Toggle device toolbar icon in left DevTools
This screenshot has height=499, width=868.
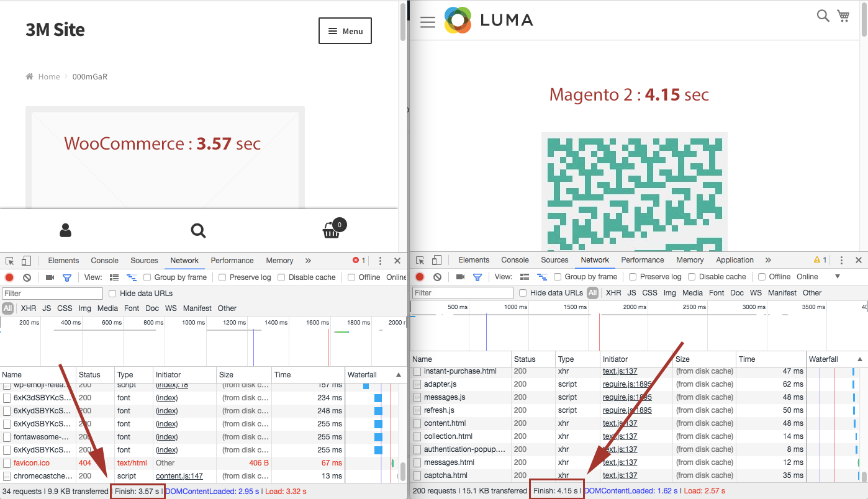click(27, 261)
